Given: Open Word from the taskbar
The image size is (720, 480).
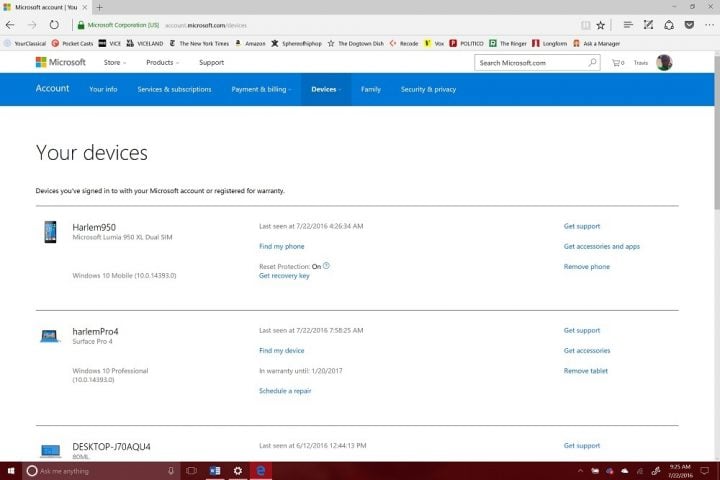Looking at the screenshot, I should pyautogui.click(x=214, y=471).
